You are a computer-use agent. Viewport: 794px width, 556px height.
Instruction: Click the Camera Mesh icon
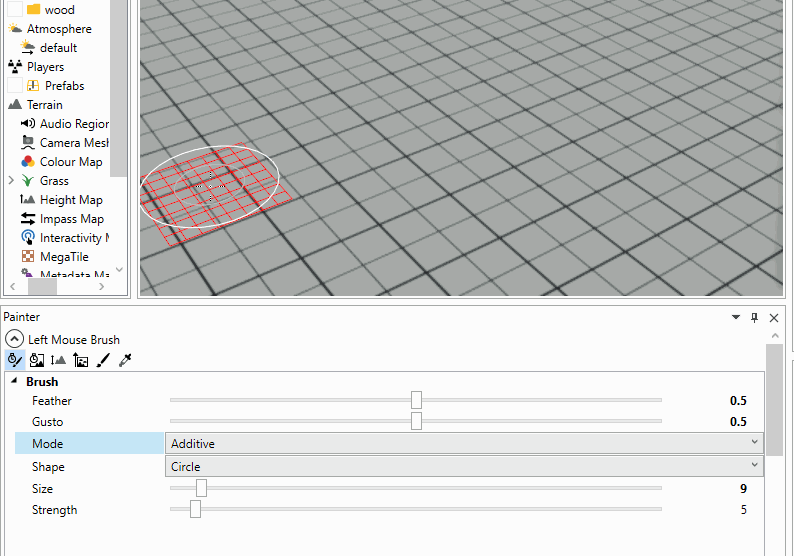pyautogui.click(x=28, y=142)
